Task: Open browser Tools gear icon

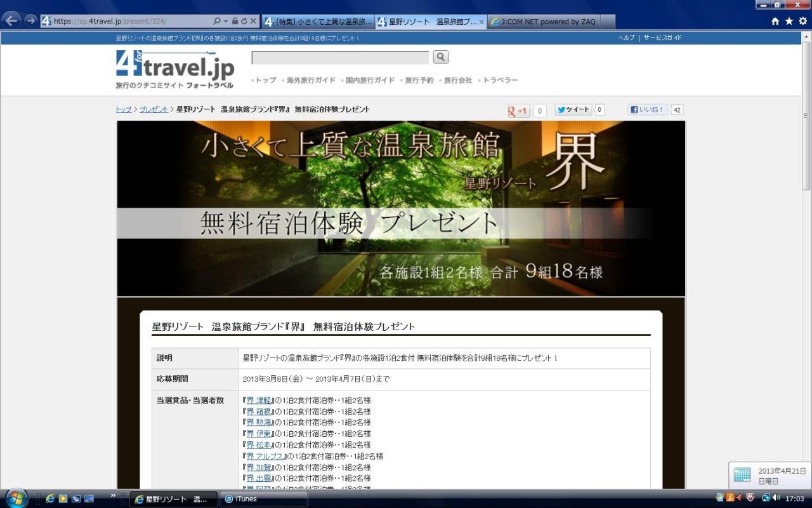Action: pyautogui.click(x=803, y=21)
